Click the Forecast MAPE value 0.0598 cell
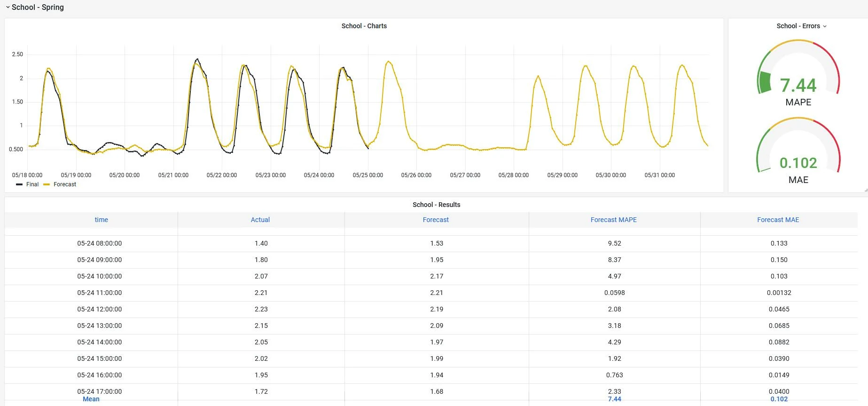This screenshot has width=868, height=406. point(615,293)
